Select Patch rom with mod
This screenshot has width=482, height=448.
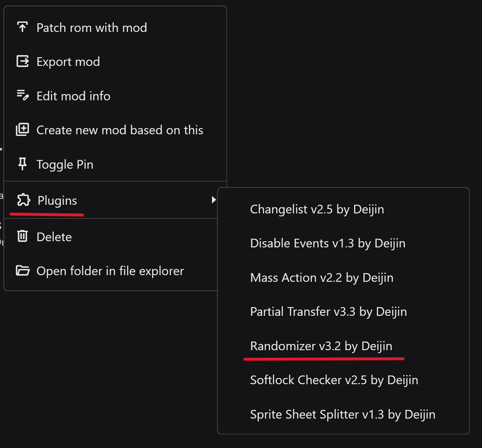(x=92, y=28)
